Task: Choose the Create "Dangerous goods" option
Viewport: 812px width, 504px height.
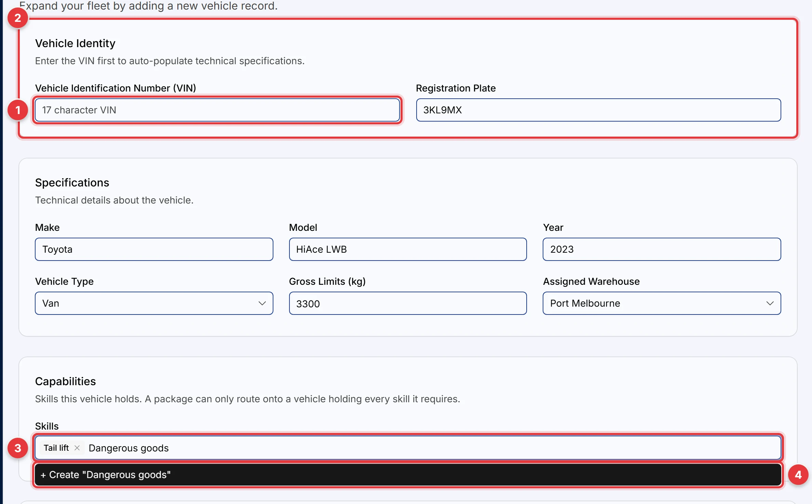Action: [x=408, y=475]
